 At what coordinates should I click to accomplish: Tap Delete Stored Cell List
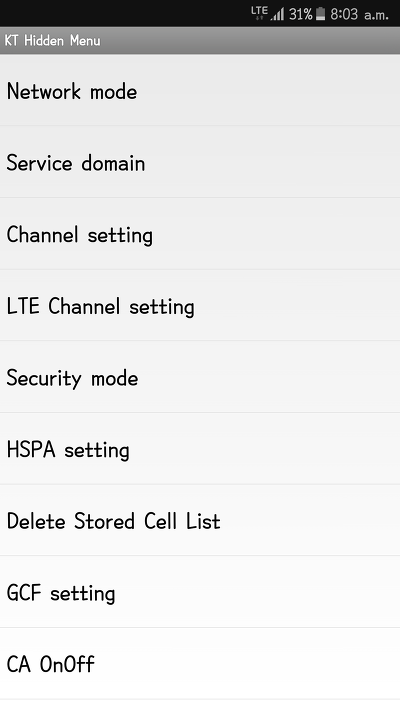coord(200,520)
